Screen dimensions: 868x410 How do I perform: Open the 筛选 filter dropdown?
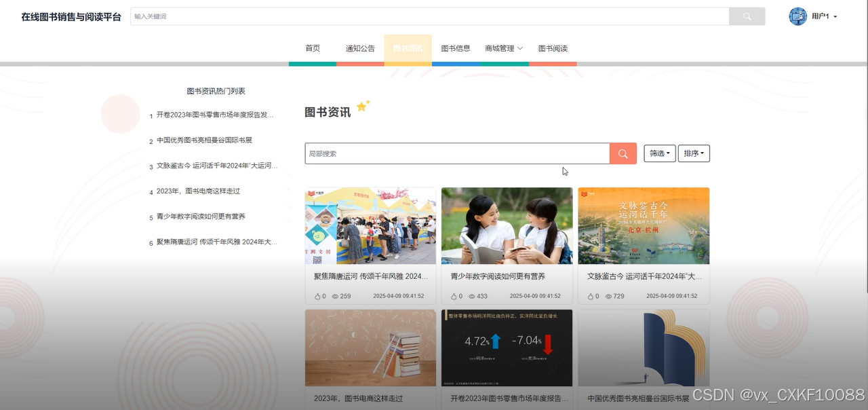[660, 153]
